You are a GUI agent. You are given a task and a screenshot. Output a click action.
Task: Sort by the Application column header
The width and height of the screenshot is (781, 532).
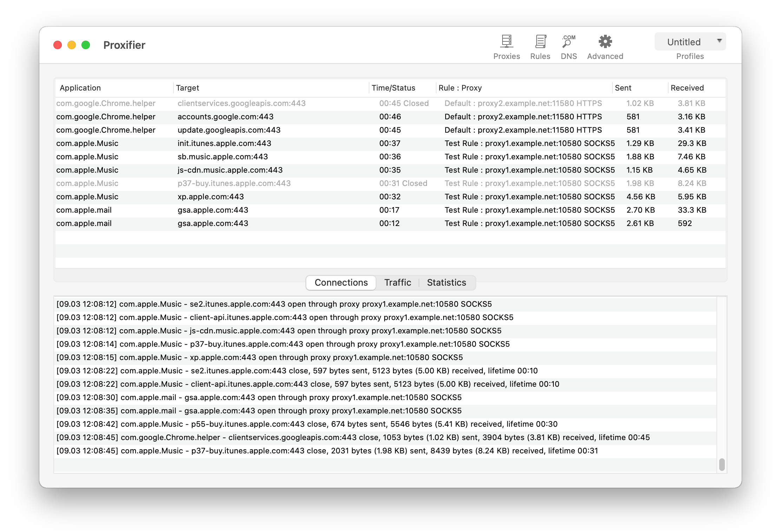pyautogui.click(x=80, y=88)
